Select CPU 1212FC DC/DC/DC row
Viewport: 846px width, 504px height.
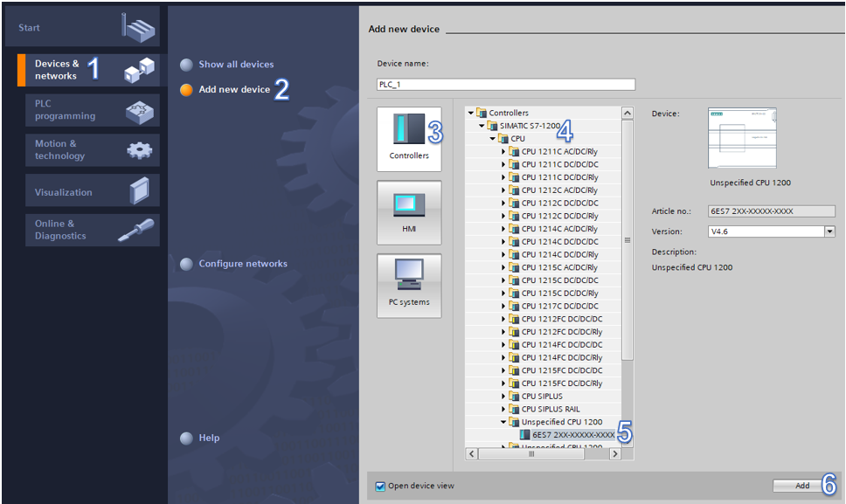coord(543,319)
